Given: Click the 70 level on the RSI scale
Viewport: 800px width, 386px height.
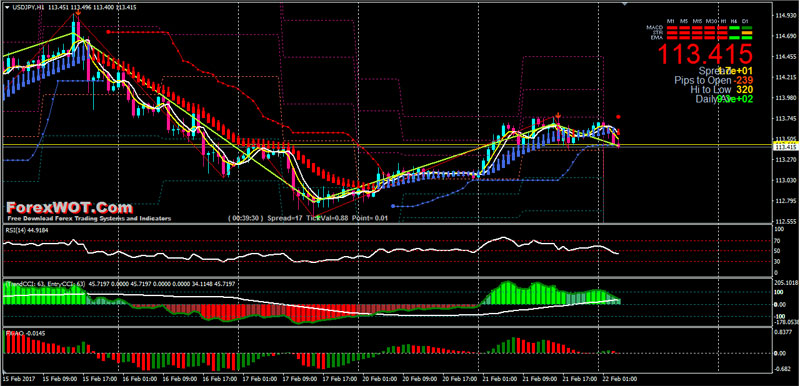Looking at the screenshot, I should [x=778, y=241].
